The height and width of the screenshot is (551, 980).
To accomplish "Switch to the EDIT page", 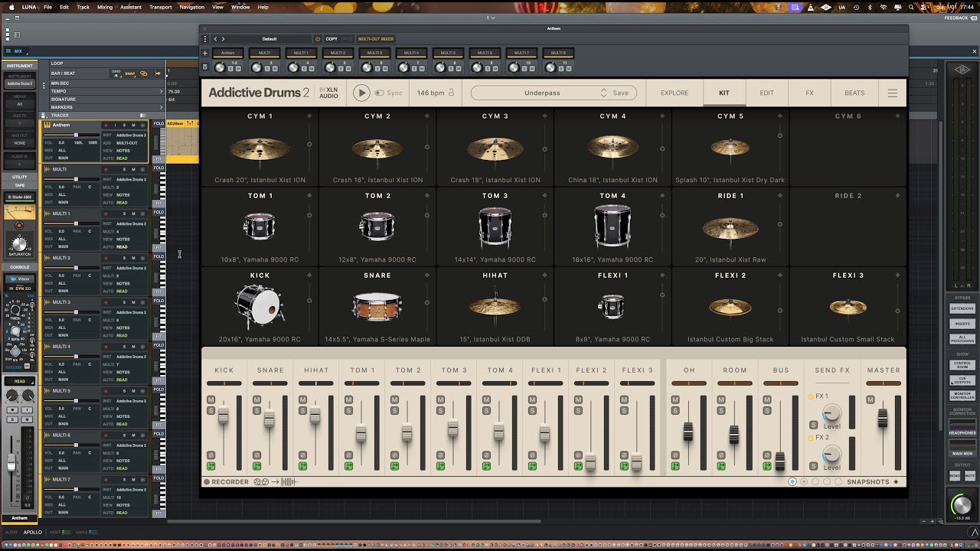I will point(766,93).
